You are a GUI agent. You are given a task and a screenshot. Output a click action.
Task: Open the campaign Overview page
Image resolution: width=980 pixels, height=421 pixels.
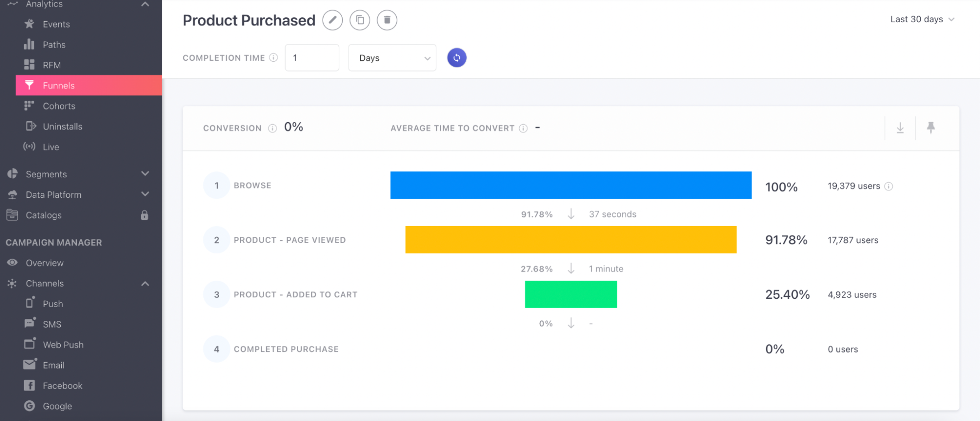click(x=45, y=263)
